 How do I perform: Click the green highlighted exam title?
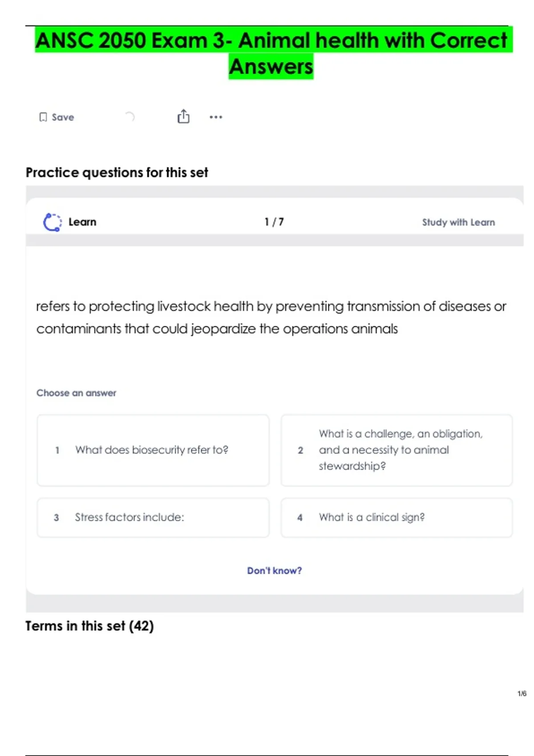(x=271, y=53)
